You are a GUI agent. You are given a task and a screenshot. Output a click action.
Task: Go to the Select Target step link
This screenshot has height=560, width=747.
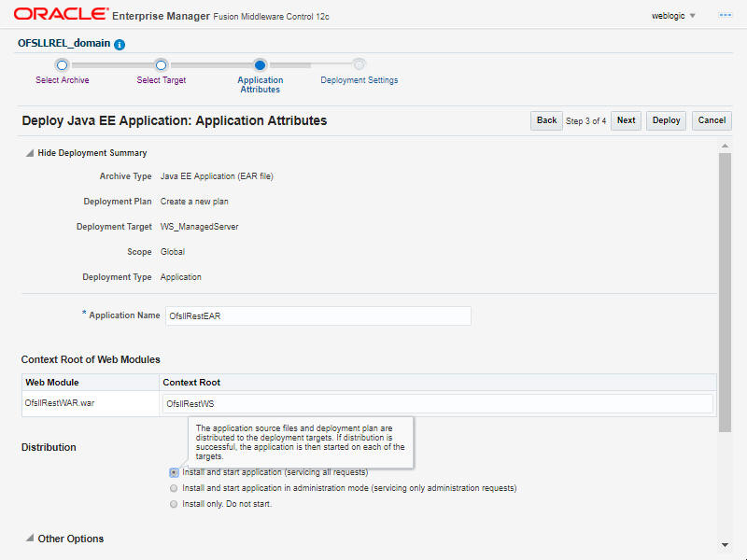(161, 80)
